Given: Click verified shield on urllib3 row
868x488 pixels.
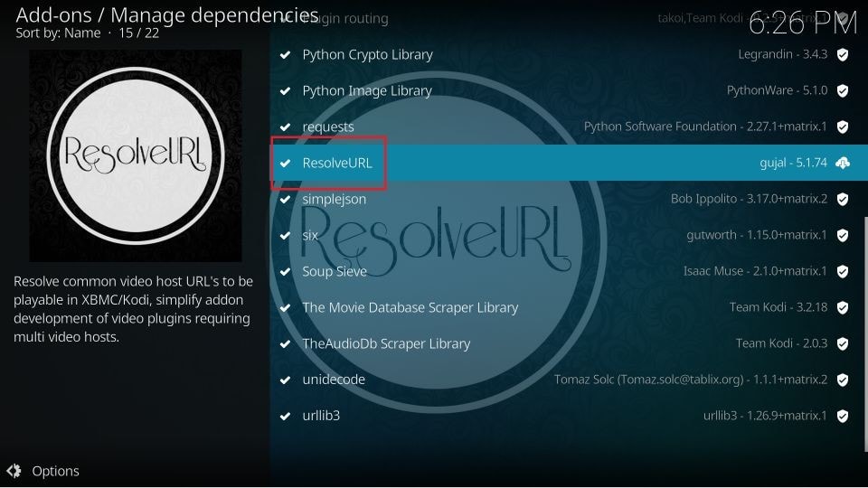Looking at the screenshot, I should coord(843,416).
